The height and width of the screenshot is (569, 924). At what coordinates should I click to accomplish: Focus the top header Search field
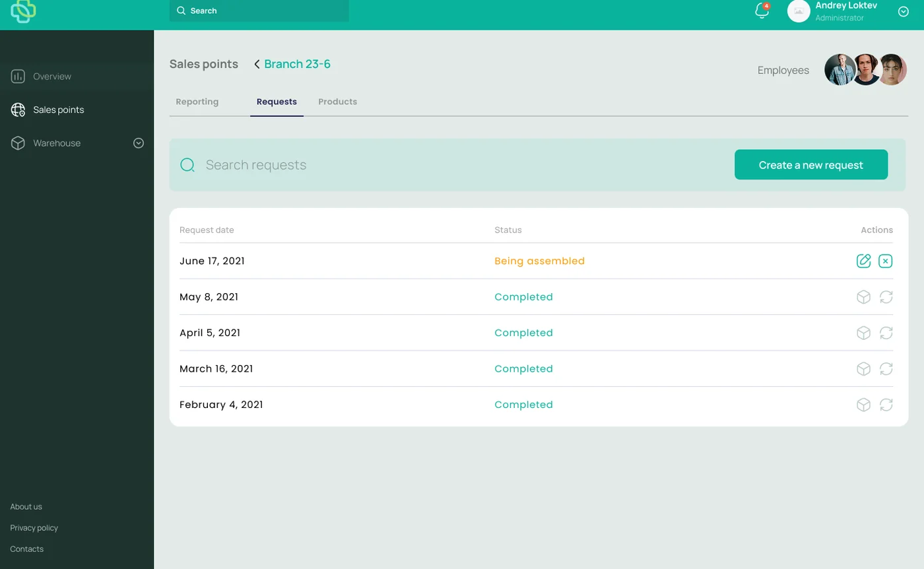259,11
